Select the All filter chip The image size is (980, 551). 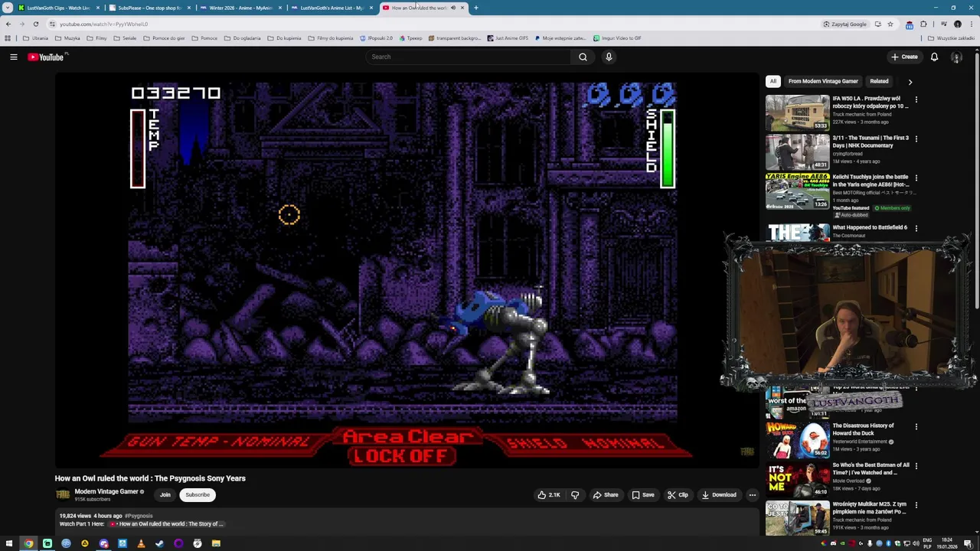click(x=773, y=81)
